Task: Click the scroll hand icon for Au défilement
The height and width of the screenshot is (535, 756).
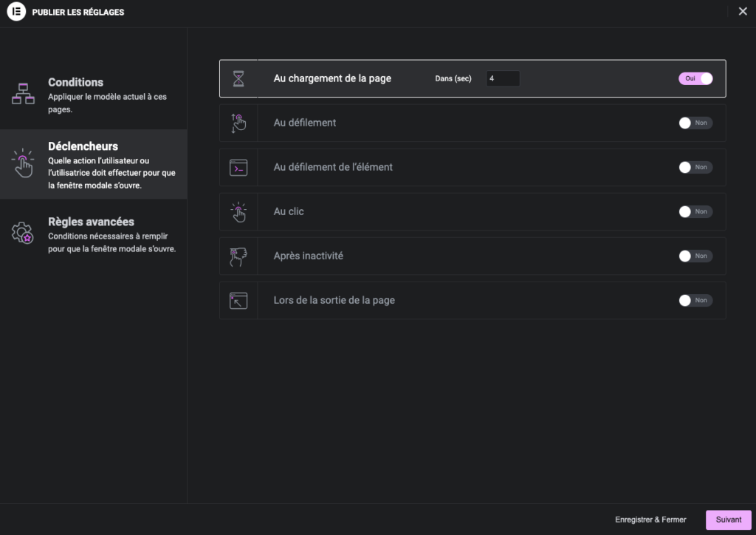Action: (238, 123)
